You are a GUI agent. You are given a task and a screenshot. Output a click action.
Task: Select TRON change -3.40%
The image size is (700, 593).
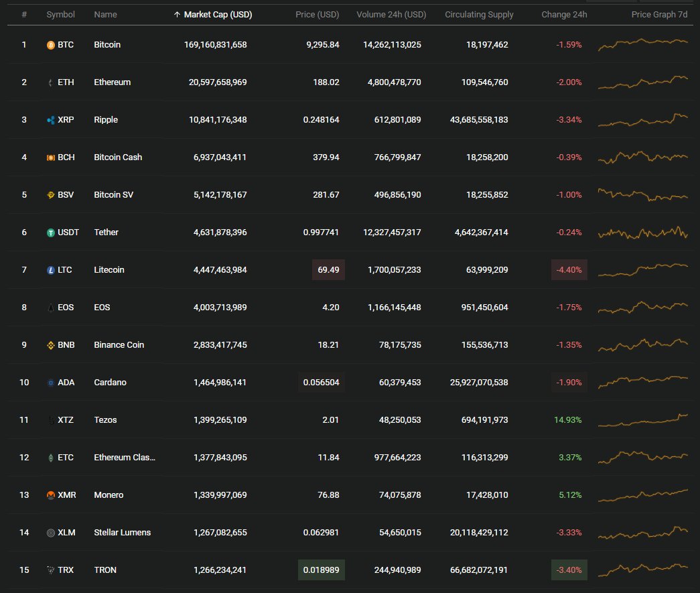[x=569, y=570]
